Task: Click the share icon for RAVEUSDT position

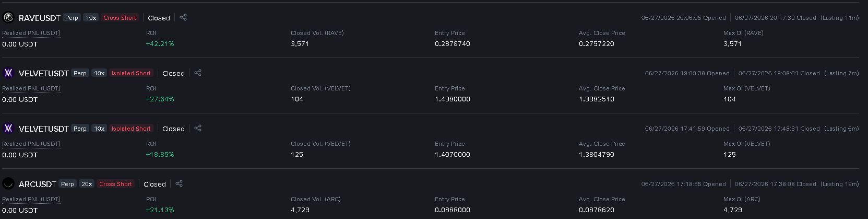Action: point(183,17)
